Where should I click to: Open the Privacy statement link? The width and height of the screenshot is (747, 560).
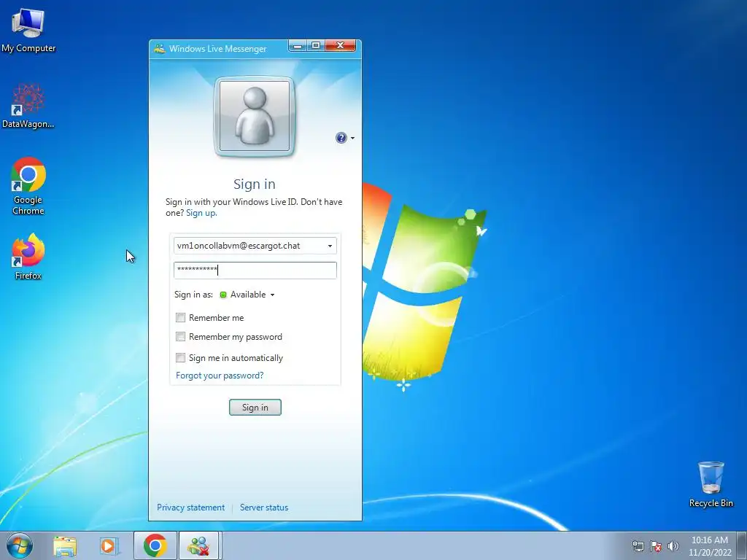(x=190, y=507)
